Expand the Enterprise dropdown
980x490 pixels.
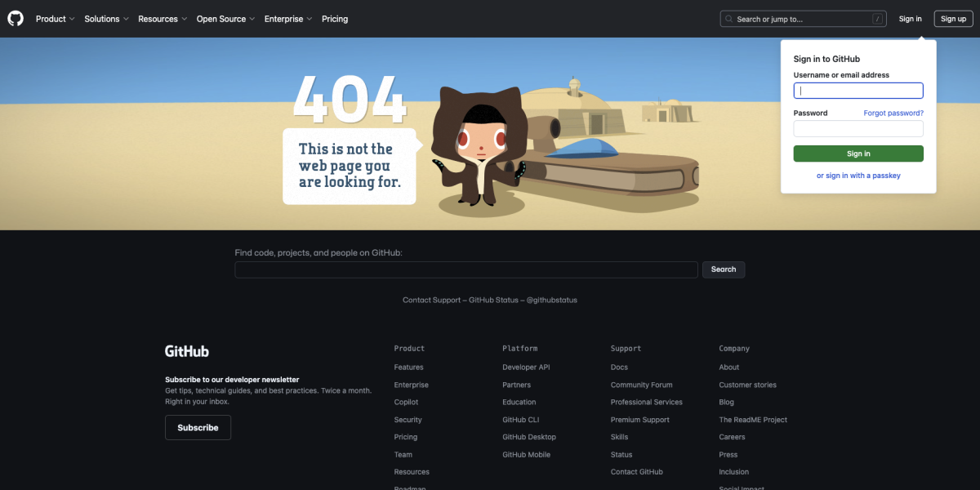point(288,19)
